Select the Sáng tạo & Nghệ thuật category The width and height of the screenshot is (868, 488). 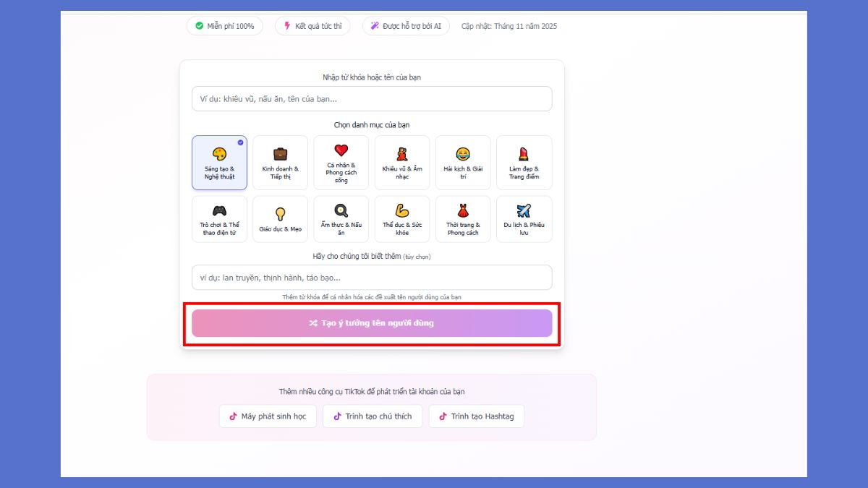pyautogui.click(x=219, y=163)
